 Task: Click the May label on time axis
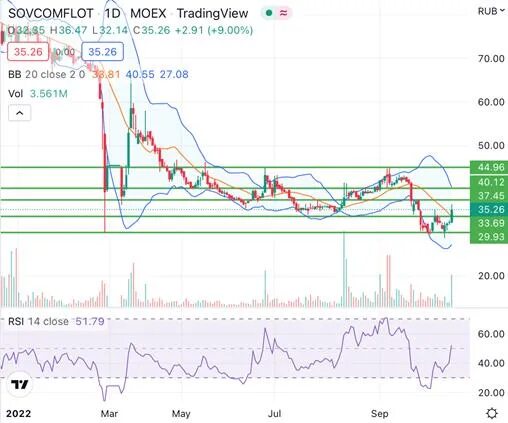click(181, 414)
